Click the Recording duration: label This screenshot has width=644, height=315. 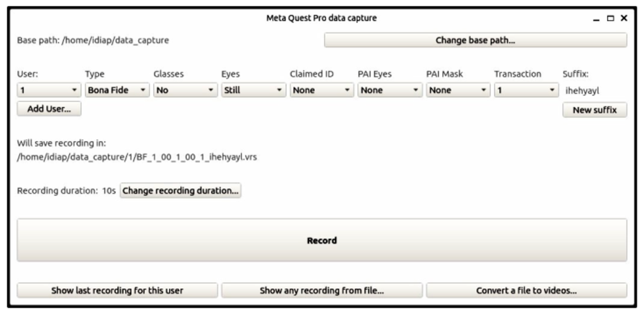click(57, 191)
